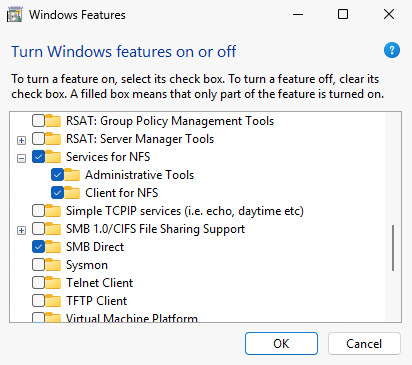Minimize the Windows Features window
This screenshot has width=412, height=365.
point(298,14)
